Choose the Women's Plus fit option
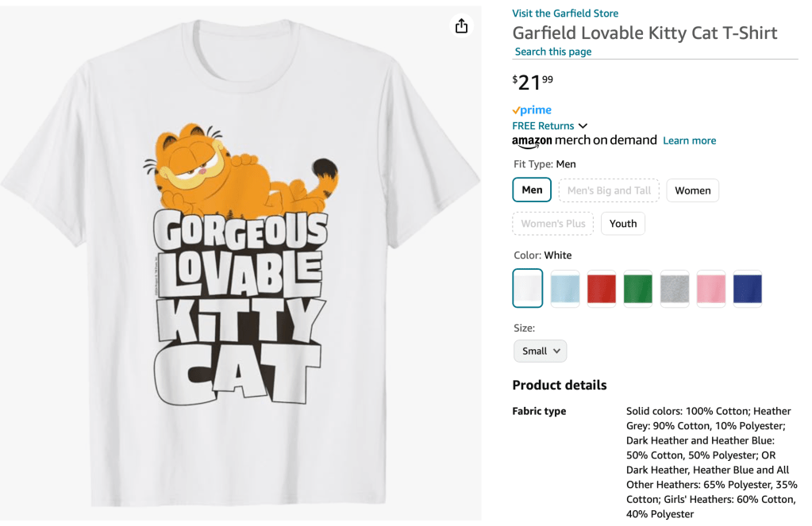The image size is (812, 526). (553, 224)
